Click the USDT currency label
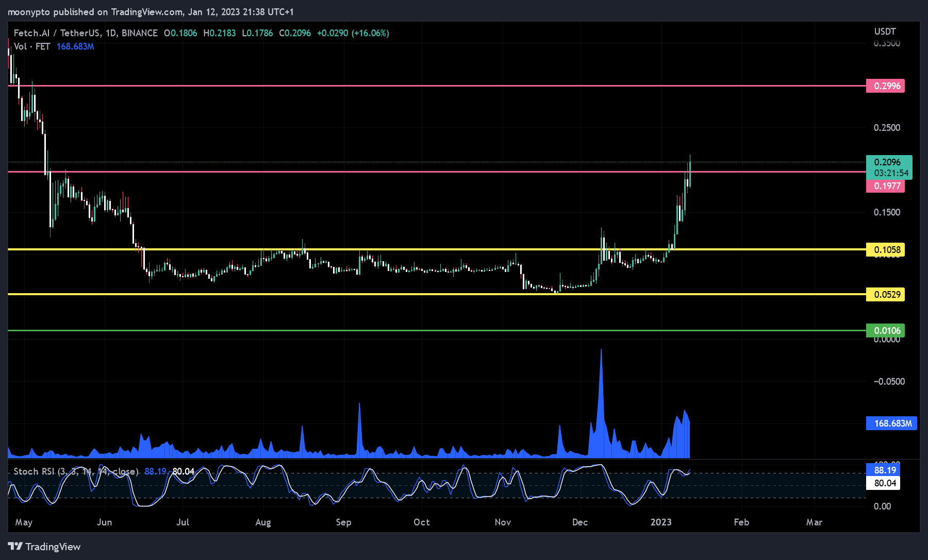 click(x=885, y=31)
